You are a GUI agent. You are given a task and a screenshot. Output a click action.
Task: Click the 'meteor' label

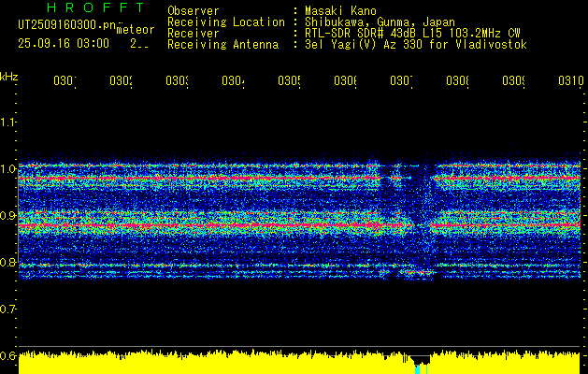136,30
